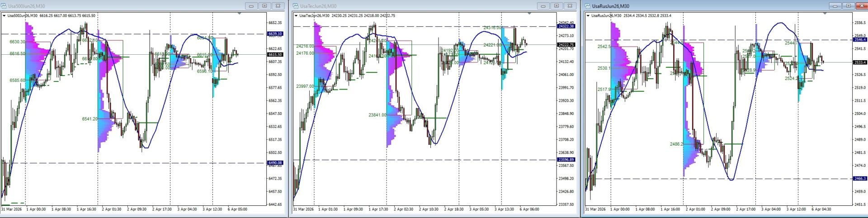This screenshot has height=218, width=868.
Task: Minimize the Usa500Jun26 chart window
Action: (x=251, y=6)
